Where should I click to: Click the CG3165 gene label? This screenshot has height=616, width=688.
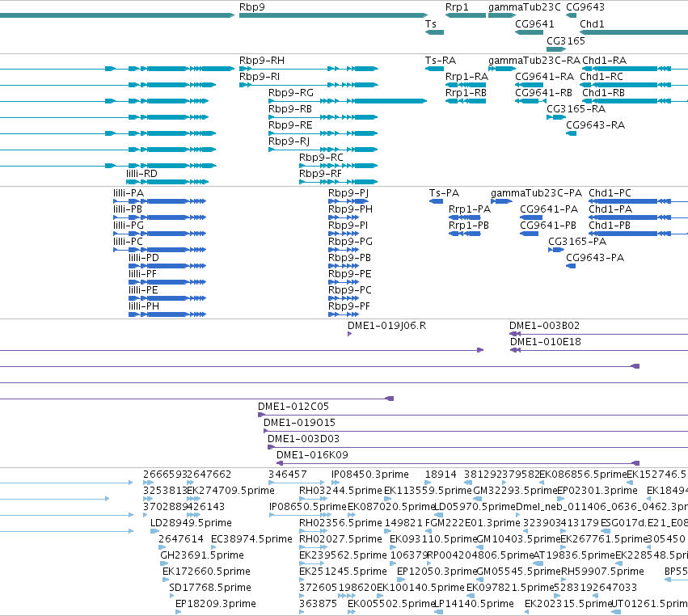(566, 41)
